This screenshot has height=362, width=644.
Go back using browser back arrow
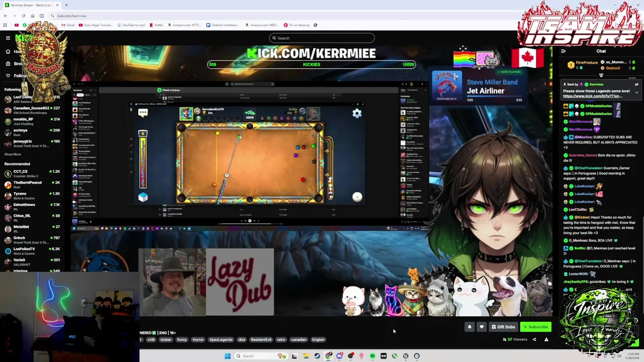tap(6, 16)
